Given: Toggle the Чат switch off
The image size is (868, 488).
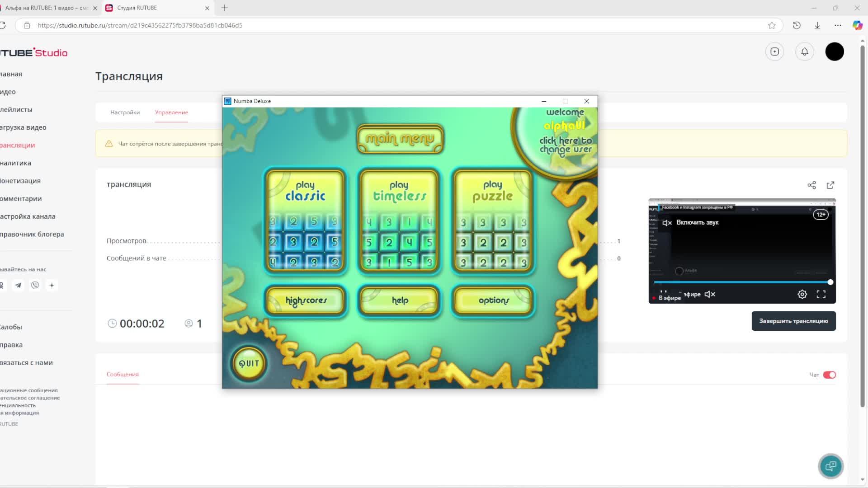Looking at the screenshot, I should click(830, 375).
